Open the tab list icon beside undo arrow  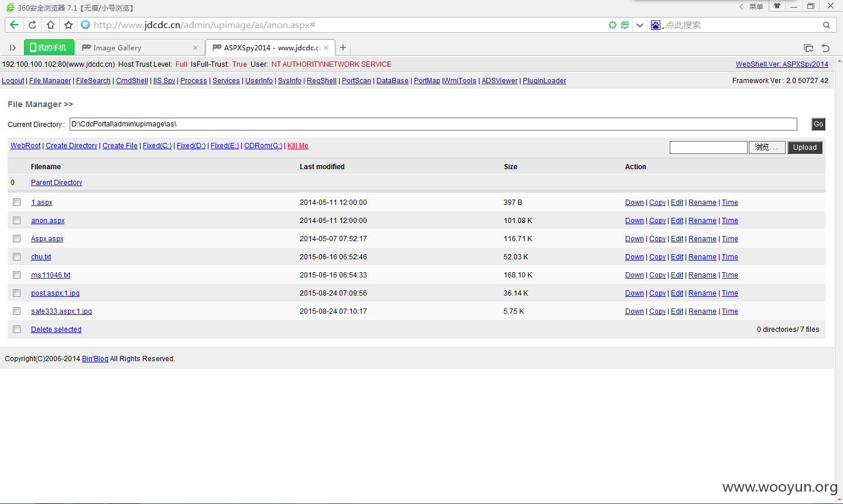pyautogui.click(x=808, y=48)
